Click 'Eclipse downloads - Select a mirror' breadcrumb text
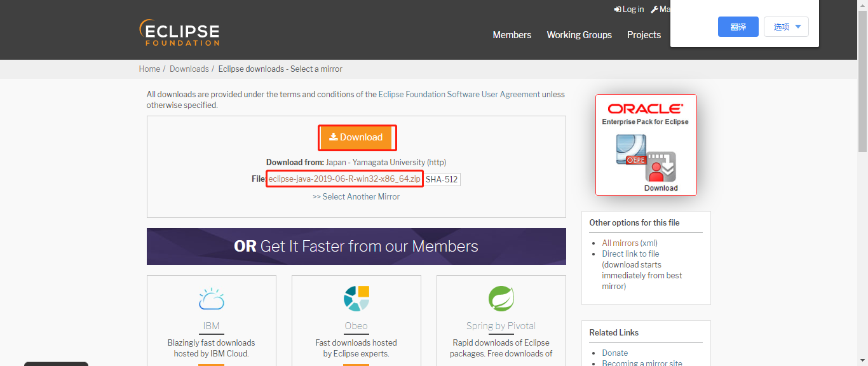Viewport: 868px width, 366px height. click(x=280, y=69)
